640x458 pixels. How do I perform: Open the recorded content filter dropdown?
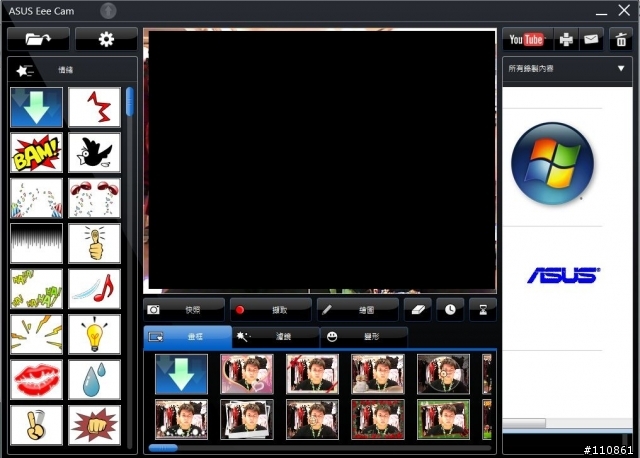[567, 69]
